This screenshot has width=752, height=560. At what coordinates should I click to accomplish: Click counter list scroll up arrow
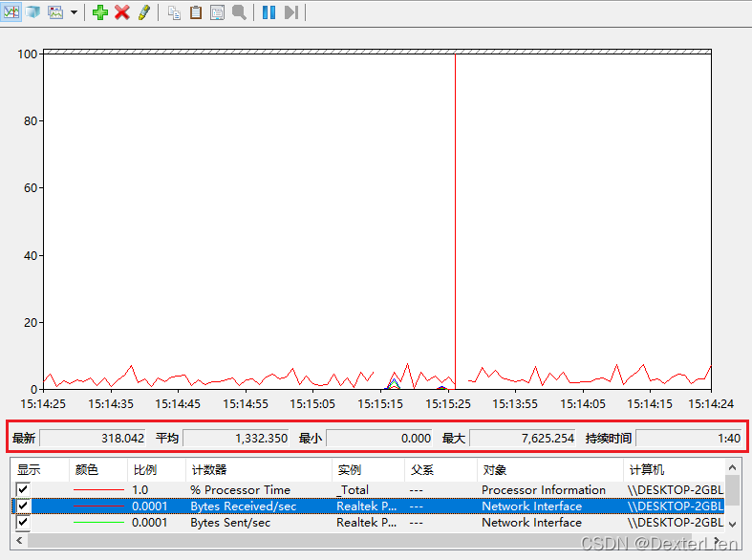732,467
